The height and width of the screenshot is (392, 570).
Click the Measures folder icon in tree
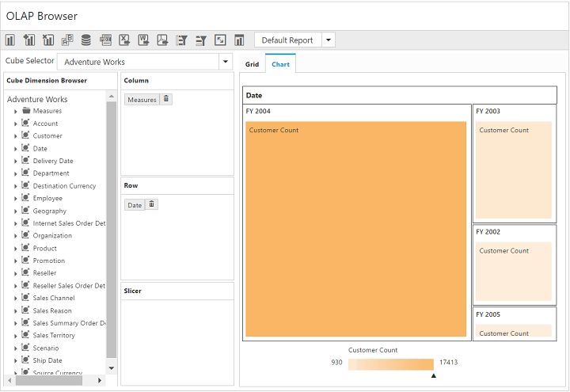tap(26, 111)
